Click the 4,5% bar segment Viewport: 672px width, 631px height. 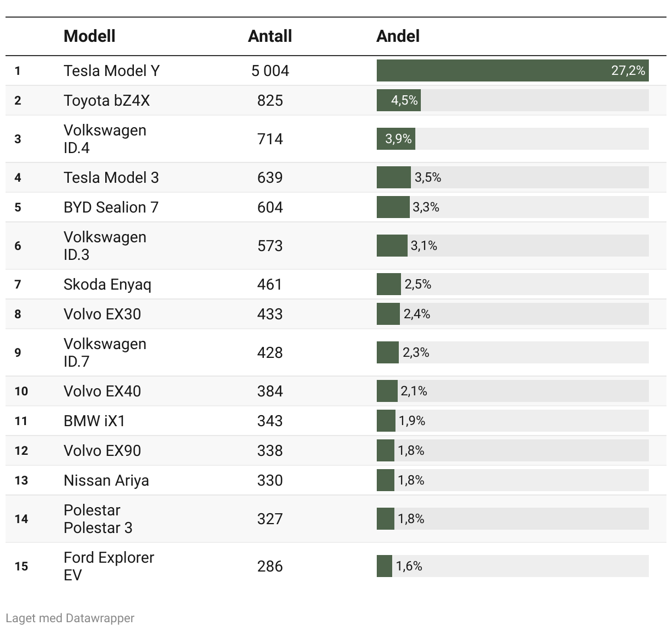click(x=399, y=101)
